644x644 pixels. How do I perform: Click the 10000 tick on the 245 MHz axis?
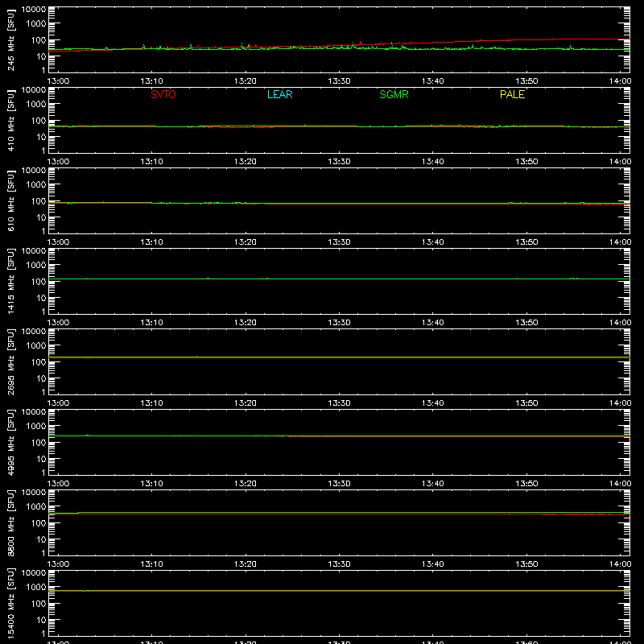point(34,10)
